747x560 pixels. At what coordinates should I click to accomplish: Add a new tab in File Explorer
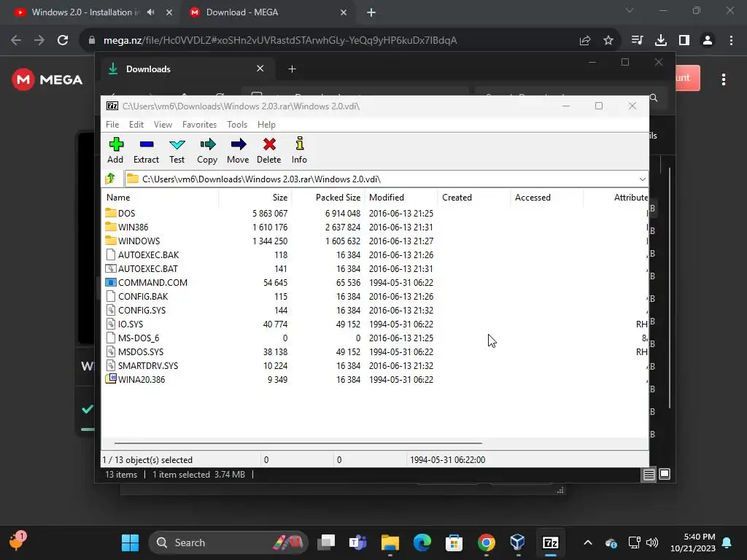pos(292,69)
